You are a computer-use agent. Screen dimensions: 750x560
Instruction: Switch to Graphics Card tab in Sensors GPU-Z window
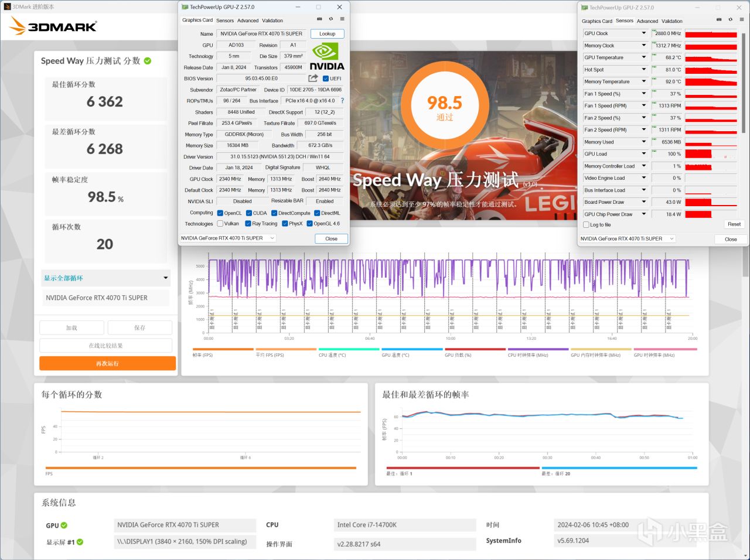(597, 21)
